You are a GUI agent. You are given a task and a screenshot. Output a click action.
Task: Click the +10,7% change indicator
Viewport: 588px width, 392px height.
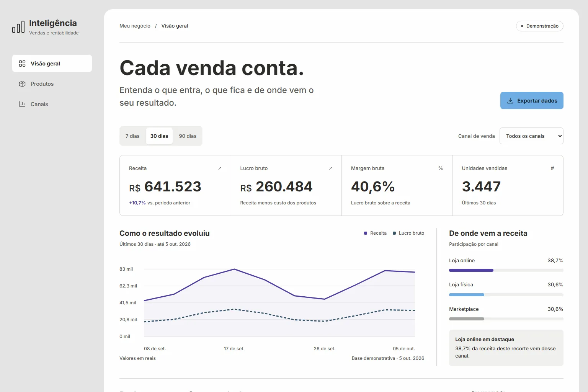click(x=137, y=203)
